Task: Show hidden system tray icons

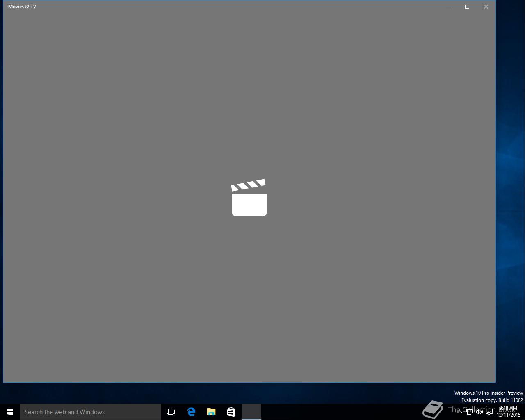Action: coord(459,412)
